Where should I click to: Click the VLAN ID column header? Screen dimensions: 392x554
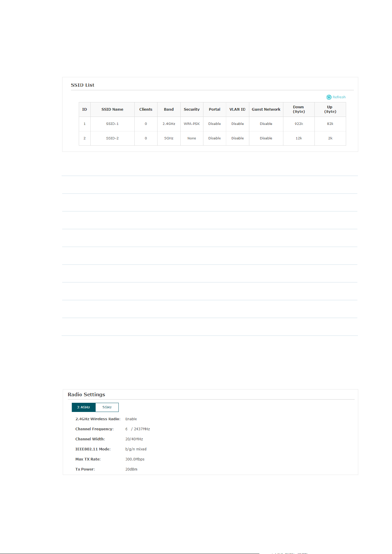click(237, 109)
